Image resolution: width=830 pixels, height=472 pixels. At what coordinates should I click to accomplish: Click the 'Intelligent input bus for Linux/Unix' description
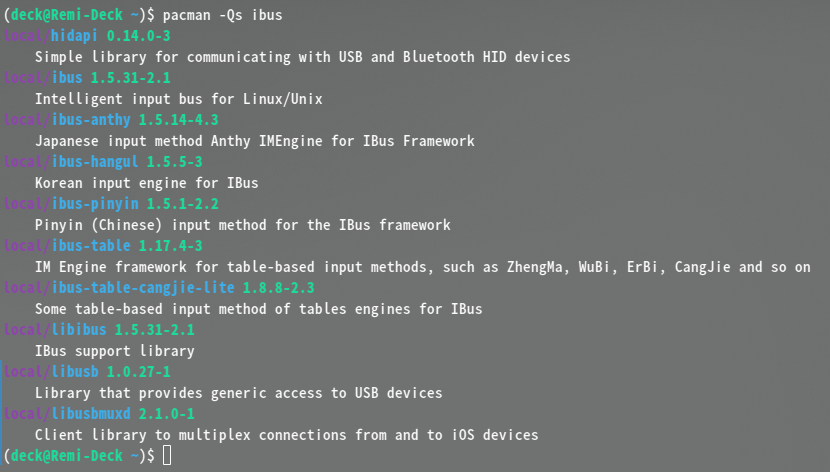point(179,99)
